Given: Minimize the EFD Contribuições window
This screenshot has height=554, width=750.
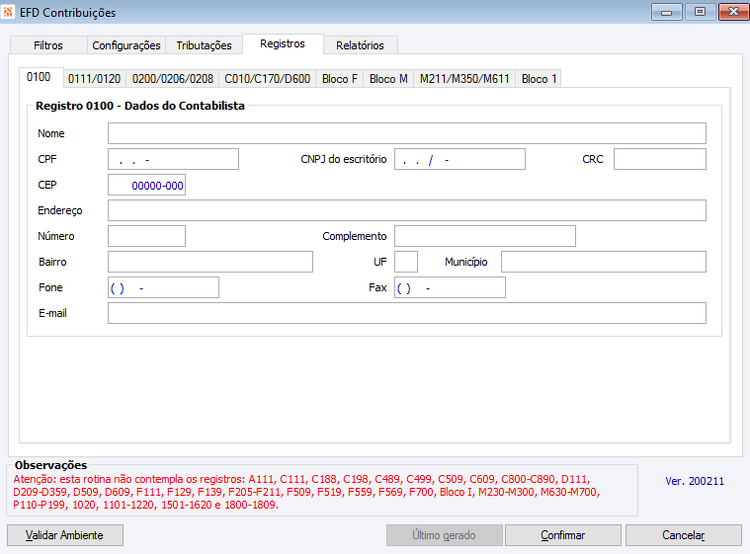Looking at the screenshot, I should (x=667, y=12).
